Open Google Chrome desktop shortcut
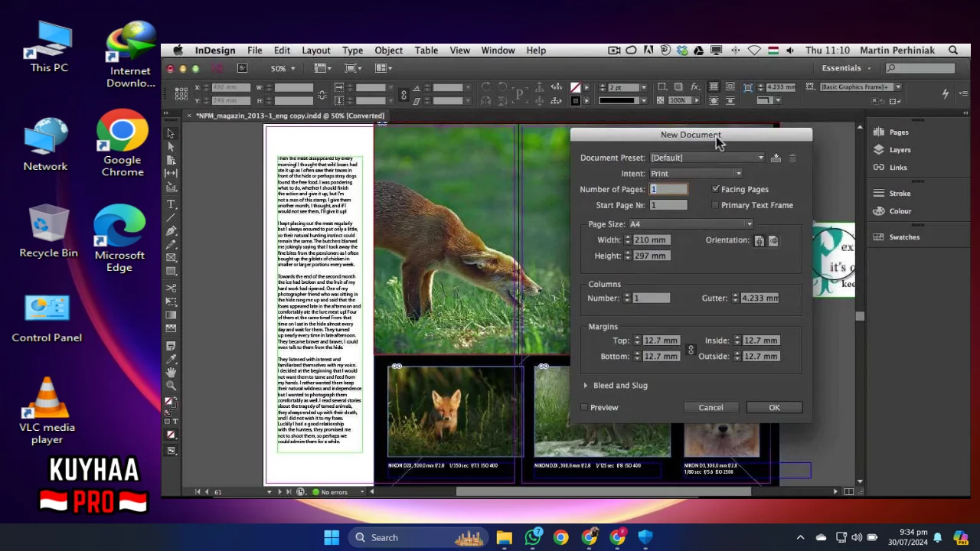Viewport: 980px width, 551px height. [122, 143]
